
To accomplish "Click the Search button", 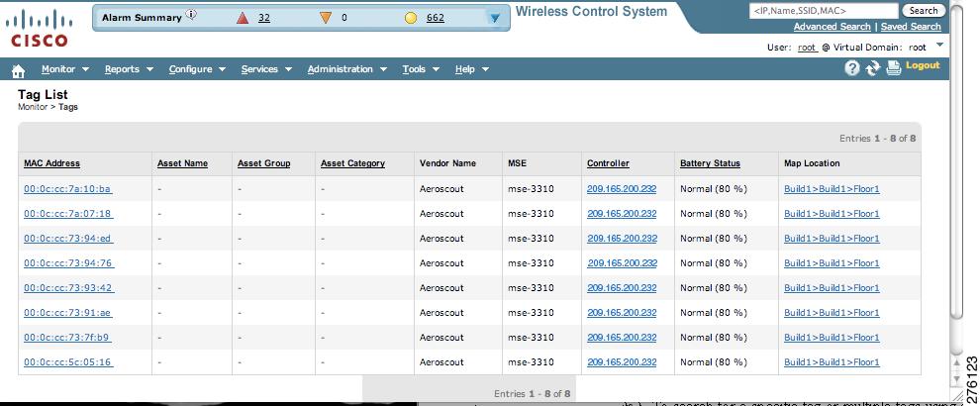I will tap(924, 11).
